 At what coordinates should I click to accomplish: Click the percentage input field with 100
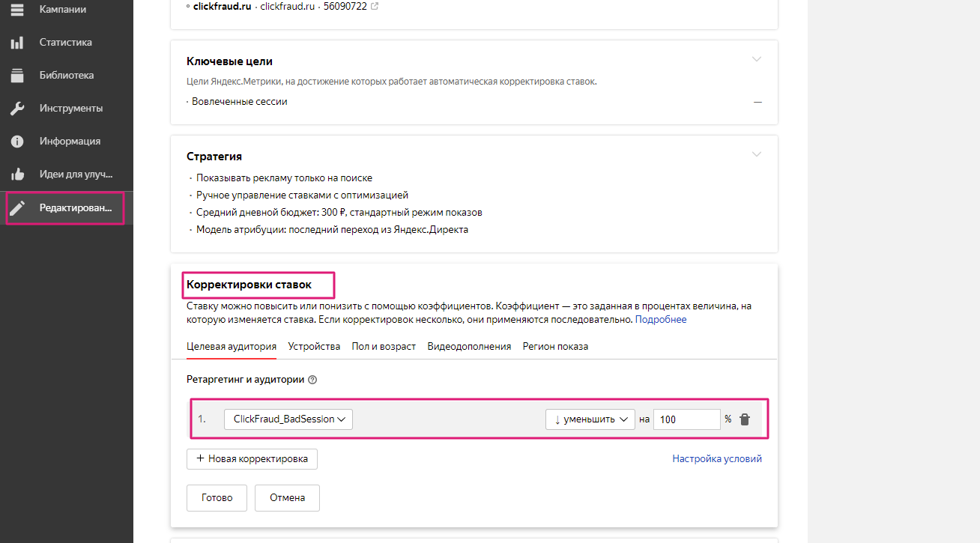click(686, 419)
